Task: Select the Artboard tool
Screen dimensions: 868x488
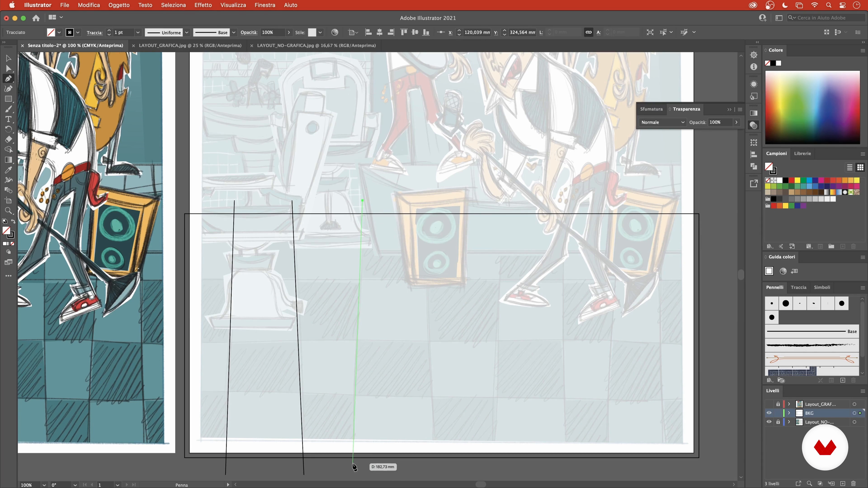Action: (x=8, y=201)
